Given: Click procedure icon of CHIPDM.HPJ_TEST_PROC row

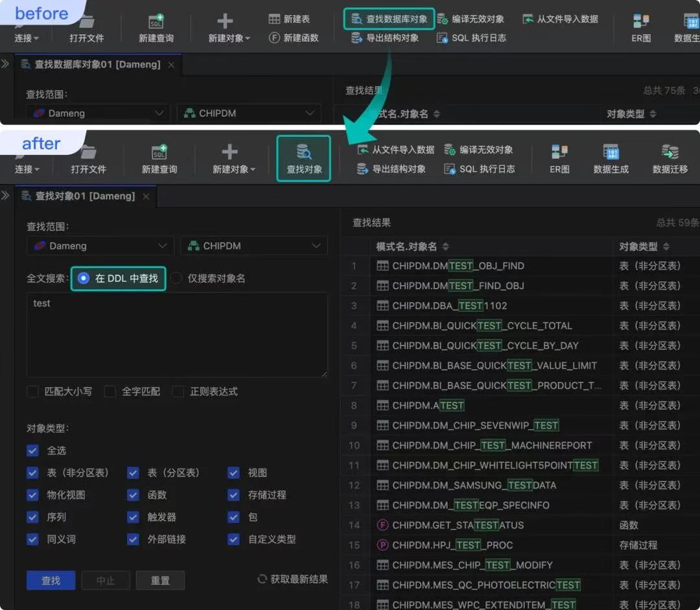Looking at the screenshot, I should click(x=382, y=545).
